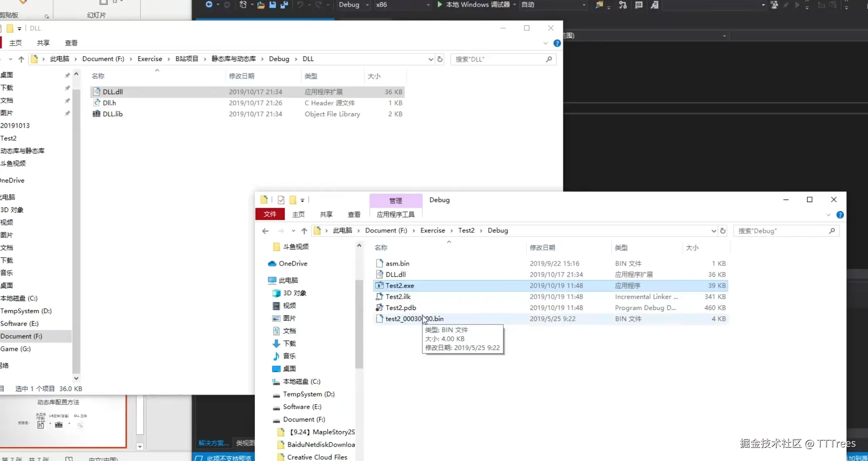The image size is (868, 461).
Task: Select Test2.pdb file in list
Action: pyautogui.click(x=400, y=307)
